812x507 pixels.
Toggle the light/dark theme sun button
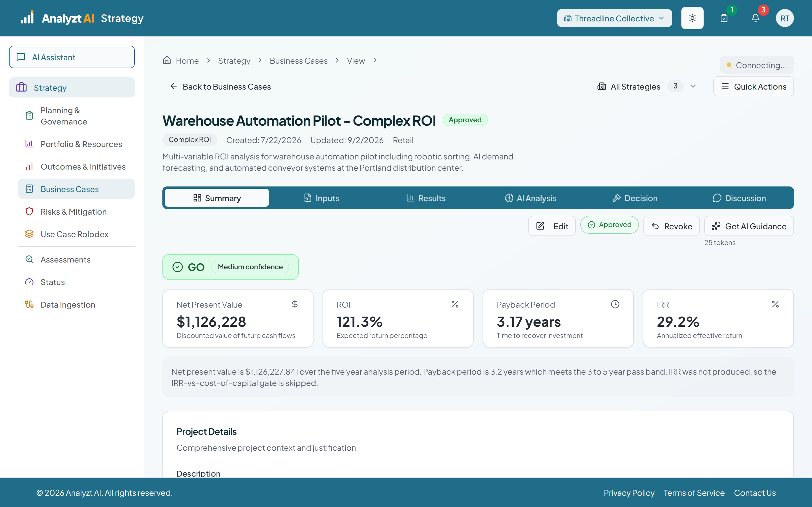(x=692, y=18)
